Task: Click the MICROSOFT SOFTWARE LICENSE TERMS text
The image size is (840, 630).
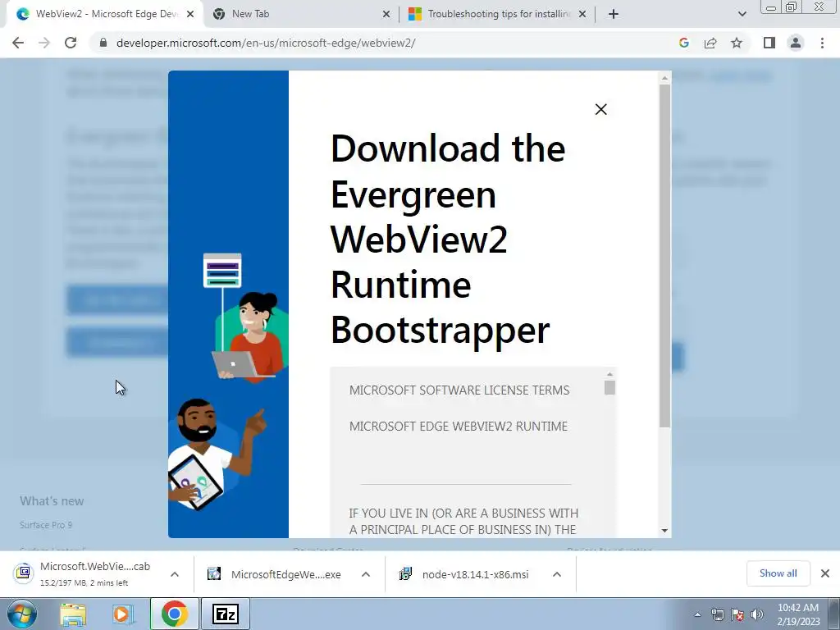Action: [x=459, y=390]
